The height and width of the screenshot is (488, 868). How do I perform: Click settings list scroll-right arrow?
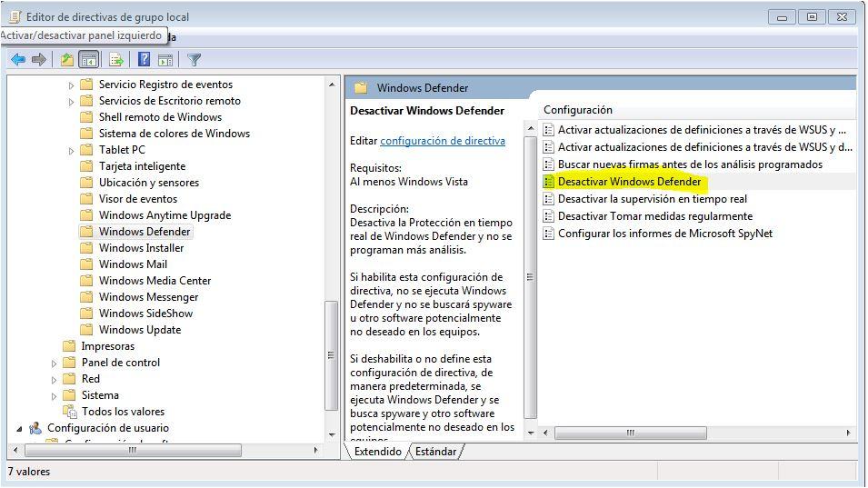click(849, 433)
